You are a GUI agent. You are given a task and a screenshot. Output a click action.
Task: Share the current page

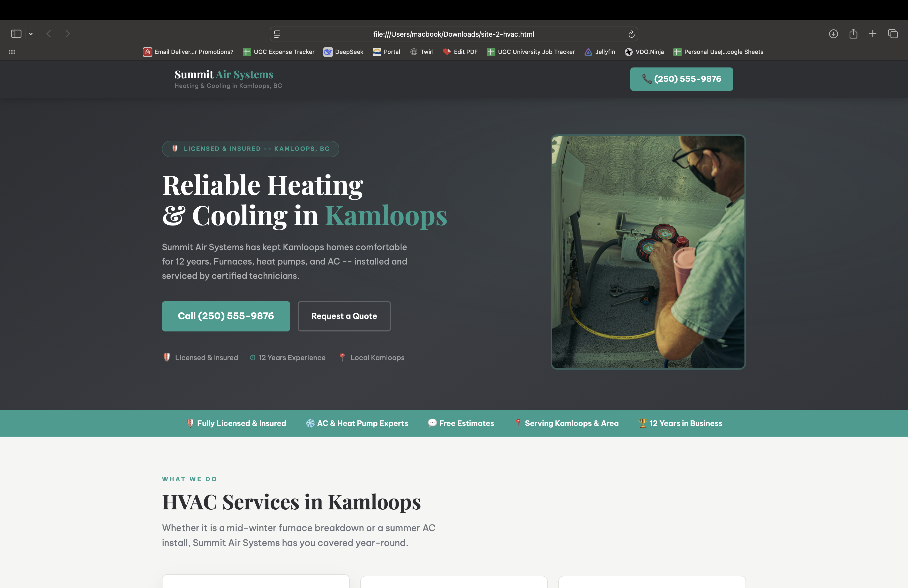[854, 33]
